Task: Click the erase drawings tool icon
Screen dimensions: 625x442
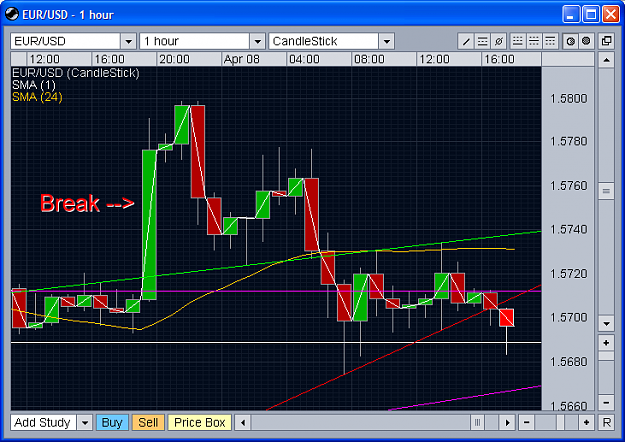Action: coord(499,41)
